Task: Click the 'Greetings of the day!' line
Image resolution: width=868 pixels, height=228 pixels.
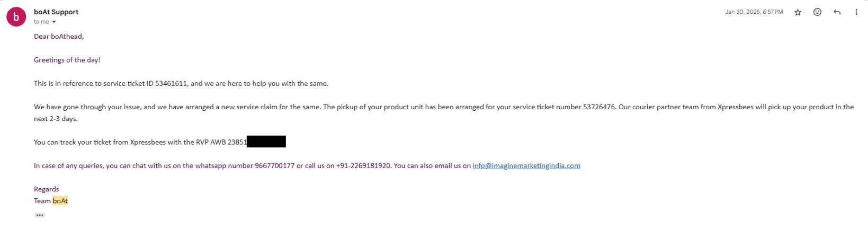Action: tap(67, 60)
